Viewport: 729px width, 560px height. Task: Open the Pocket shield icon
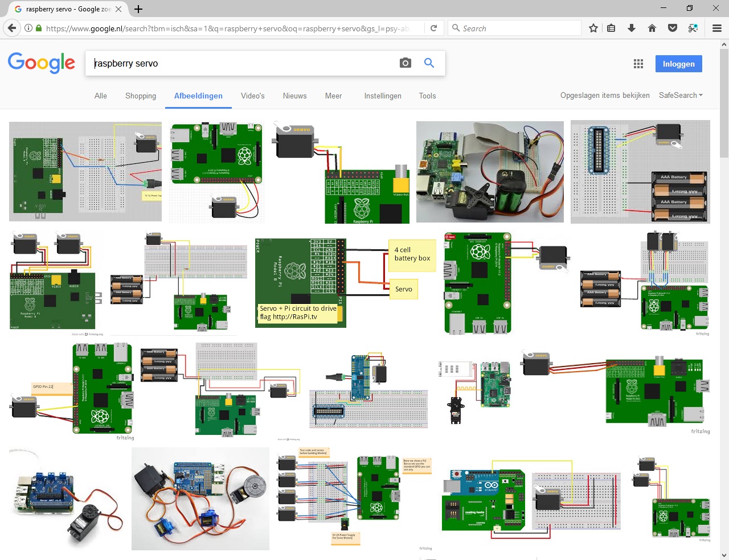tap(673, 28)
